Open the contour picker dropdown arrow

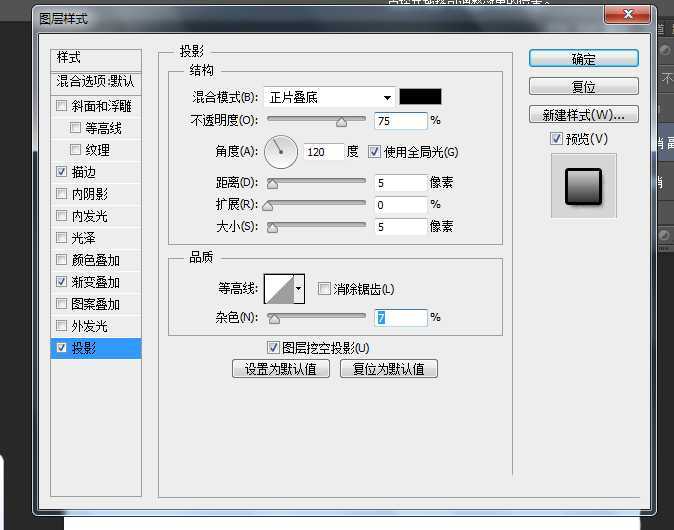[298, 290]
